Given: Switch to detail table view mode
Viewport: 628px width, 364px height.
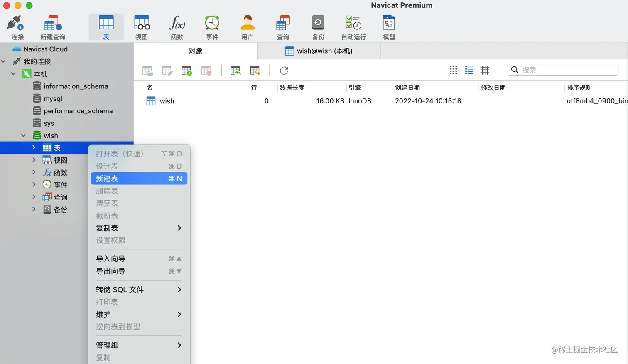Looking at the screenshot, I should tap(485, 70).
